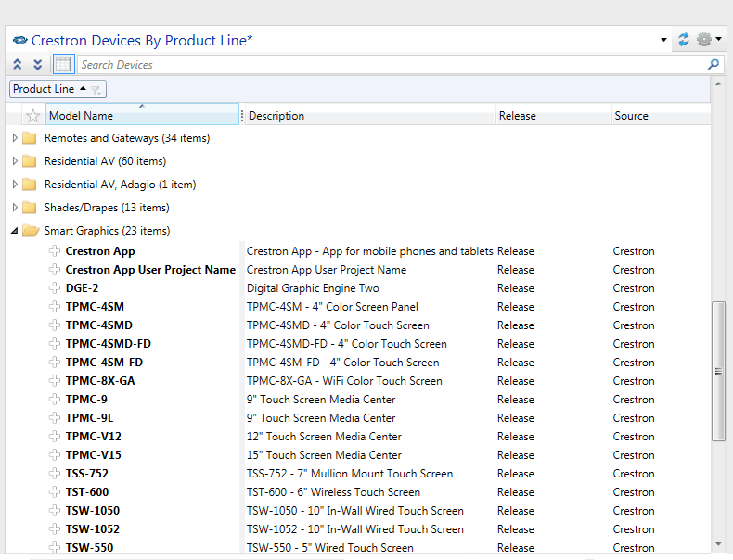The height and width of the screenshot is (560, 733).
Task: Click the scrollbar up arrow
Action: tap(718, 83)
